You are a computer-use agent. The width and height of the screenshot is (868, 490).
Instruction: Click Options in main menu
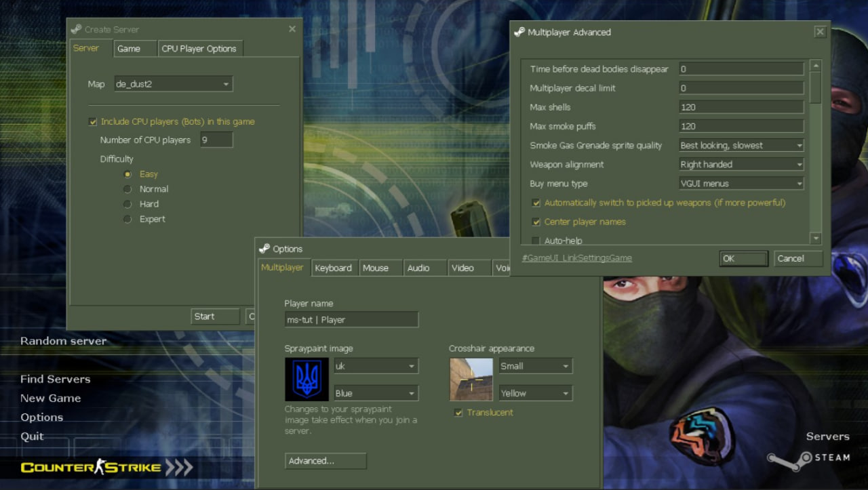point(42,417)
